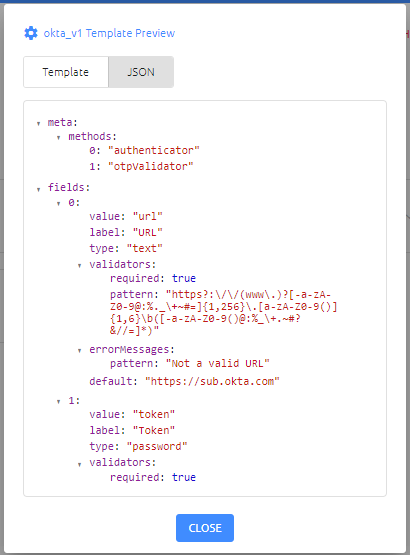This screenshot has height=555, width=410.
Task: Collapse validators under the URL field
Action: pyautogui.click(x=80, y=265)
